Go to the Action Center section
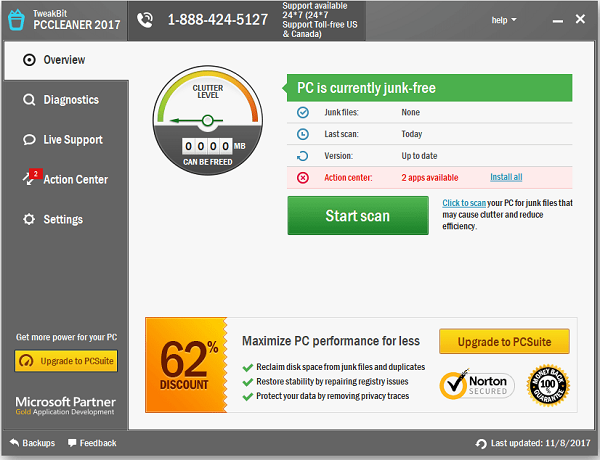 coord(67,179)
